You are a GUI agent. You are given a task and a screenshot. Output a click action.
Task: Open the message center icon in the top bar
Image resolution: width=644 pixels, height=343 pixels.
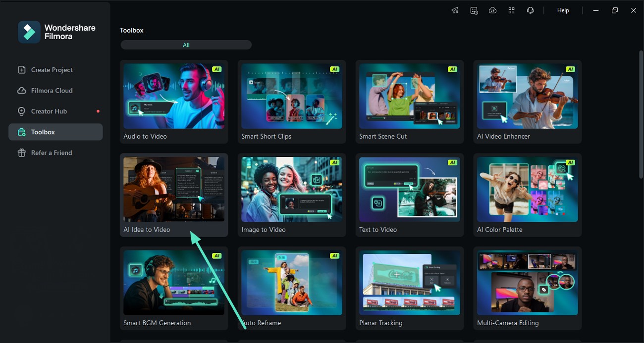(x=474, y=10)
